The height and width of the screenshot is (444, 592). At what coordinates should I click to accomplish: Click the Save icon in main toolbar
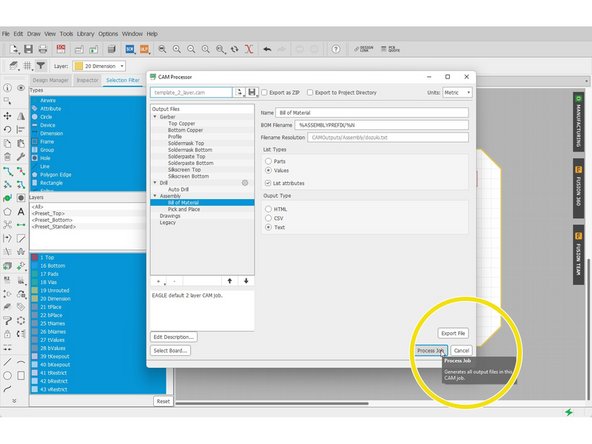pos(28,49)
